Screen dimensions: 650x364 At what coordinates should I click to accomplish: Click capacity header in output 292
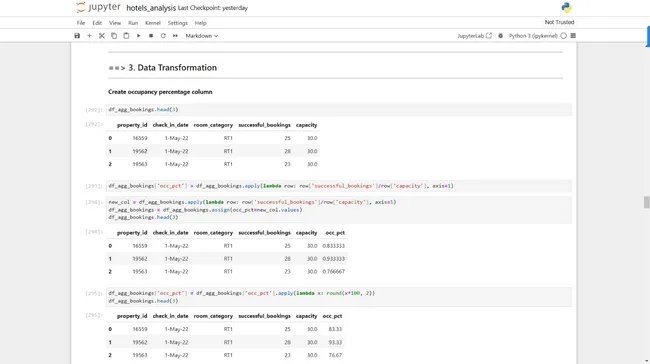pos(306,125)
